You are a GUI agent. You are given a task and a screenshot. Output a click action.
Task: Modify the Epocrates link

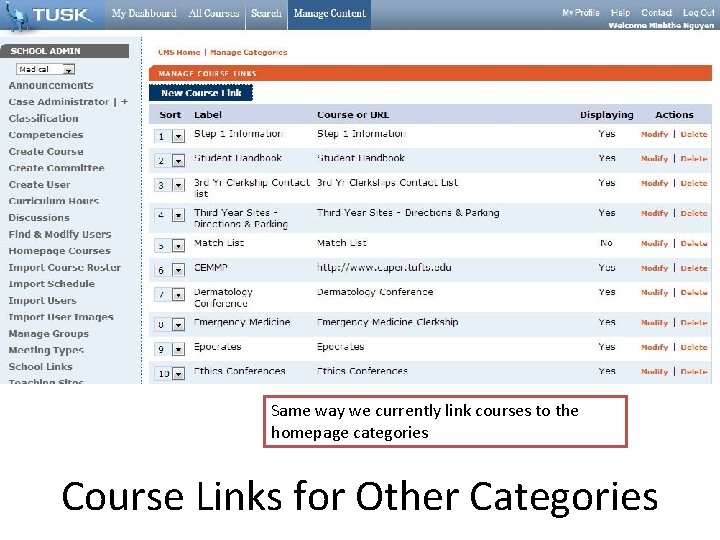pyautogui.click(x=654, y=347)
